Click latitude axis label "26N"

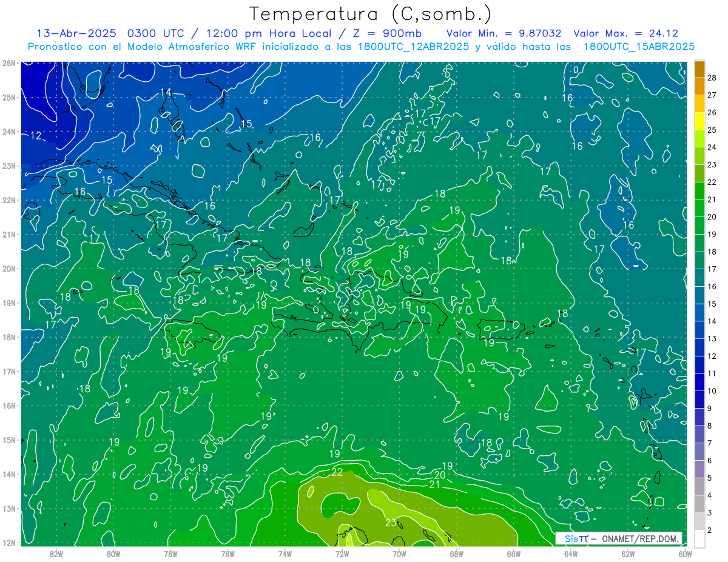tap(9, 62)
